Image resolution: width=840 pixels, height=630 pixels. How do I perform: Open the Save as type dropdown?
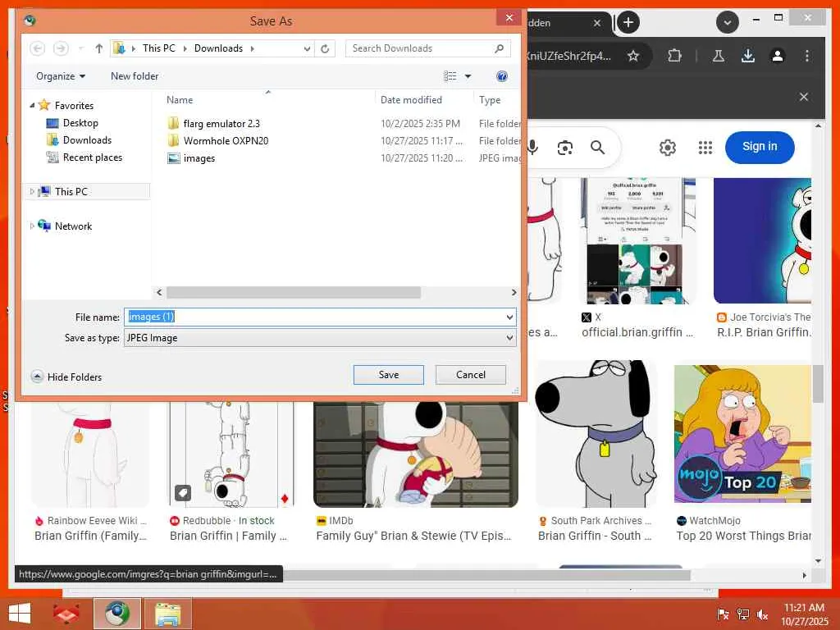(x=320, y=338)
